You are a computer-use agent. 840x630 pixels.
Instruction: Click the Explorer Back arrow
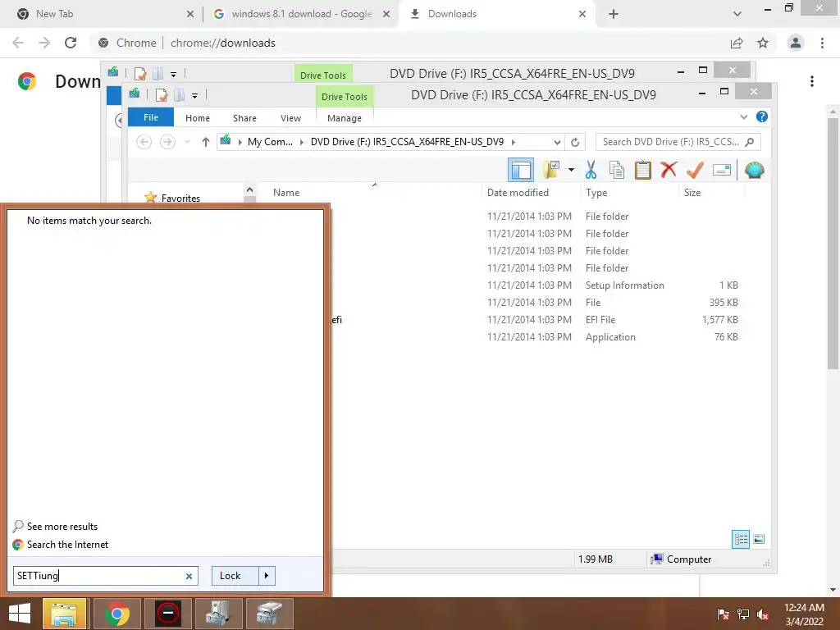144,142
